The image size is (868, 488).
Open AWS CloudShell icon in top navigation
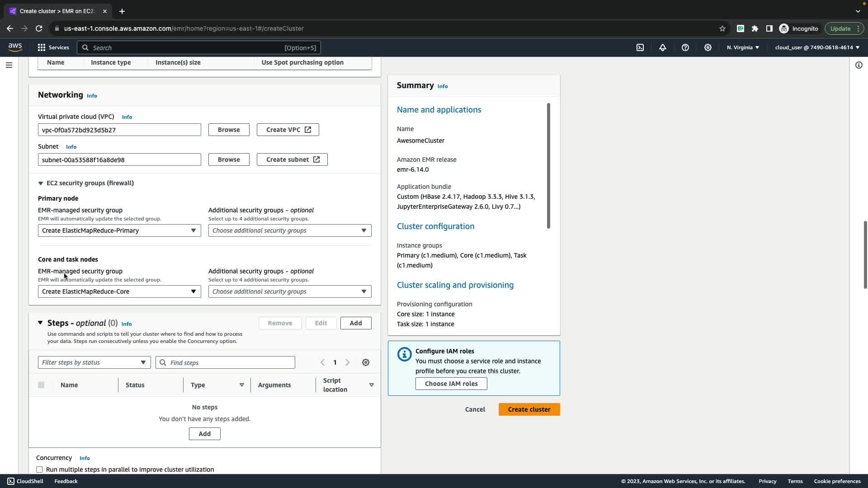point(640,47)
